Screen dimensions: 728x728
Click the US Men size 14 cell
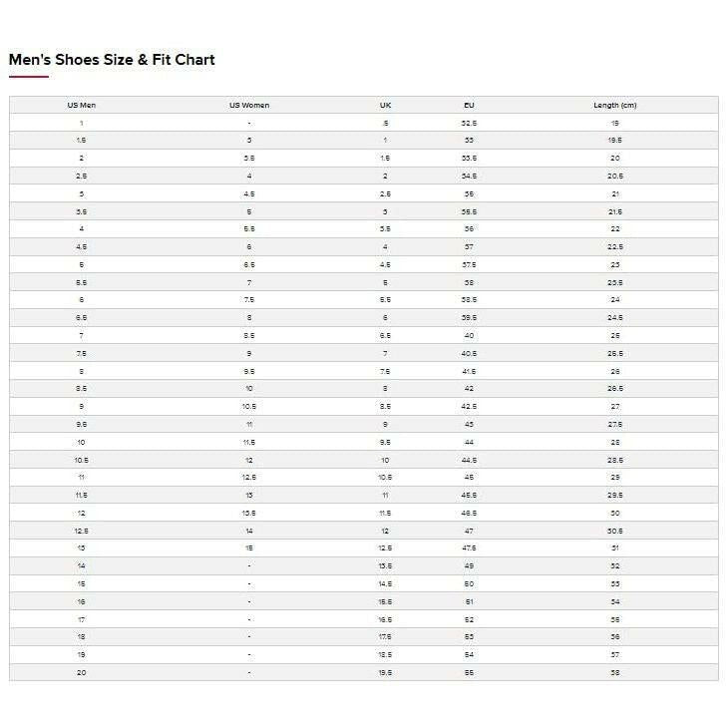point(82,565)
